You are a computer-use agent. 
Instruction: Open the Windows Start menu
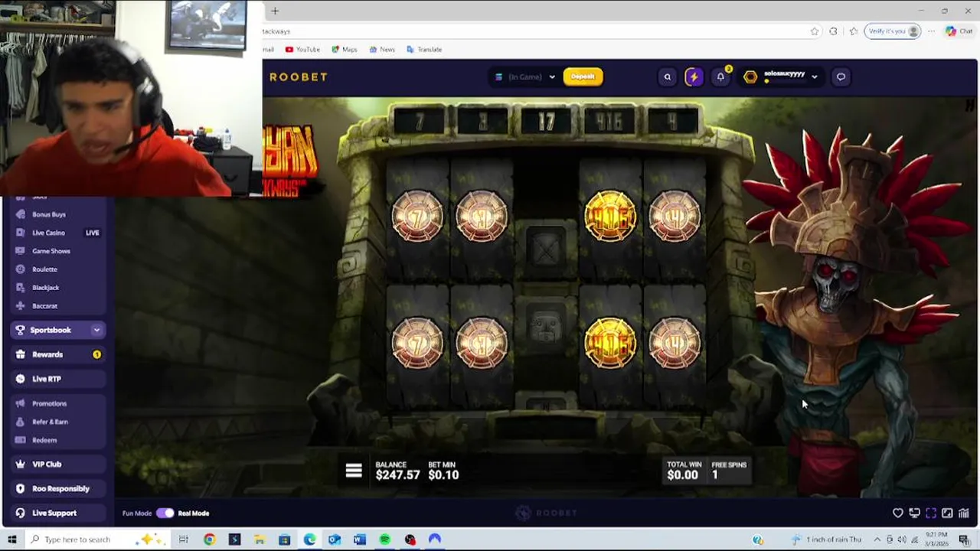(x=11, y=540)
